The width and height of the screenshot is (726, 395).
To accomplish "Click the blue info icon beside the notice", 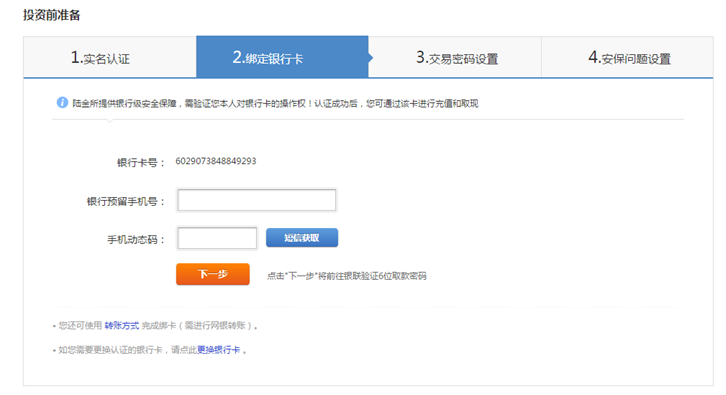I will (x=62, y=102).
